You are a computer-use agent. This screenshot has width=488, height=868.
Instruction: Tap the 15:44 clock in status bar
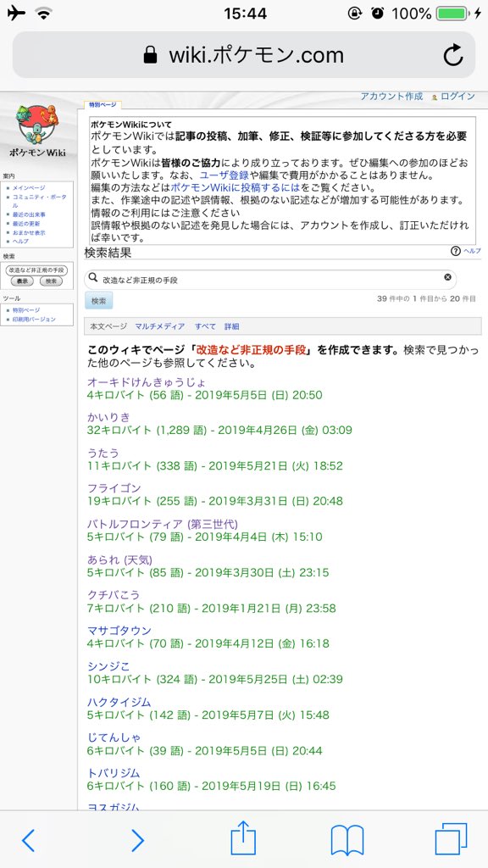[x=244, y=14]
